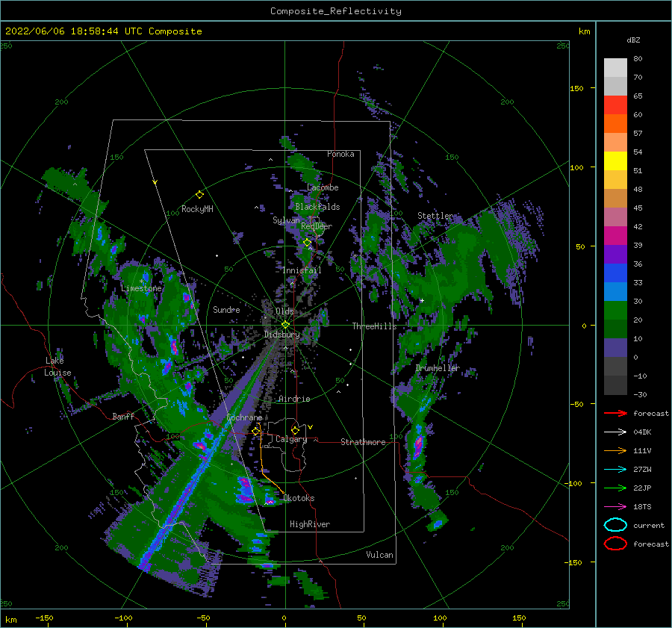Click the 65 dBZ red swatch
Screen dimensions: 672x628
615,105
